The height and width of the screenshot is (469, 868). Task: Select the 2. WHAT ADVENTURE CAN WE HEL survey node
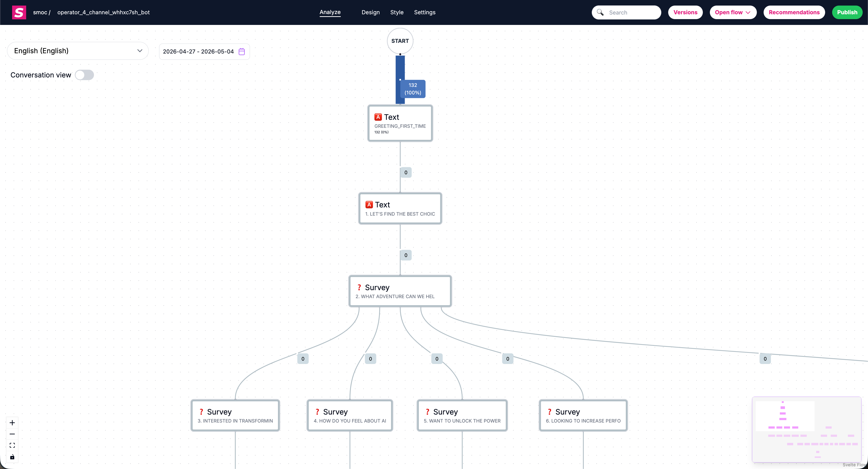click(x=400, y=291)
